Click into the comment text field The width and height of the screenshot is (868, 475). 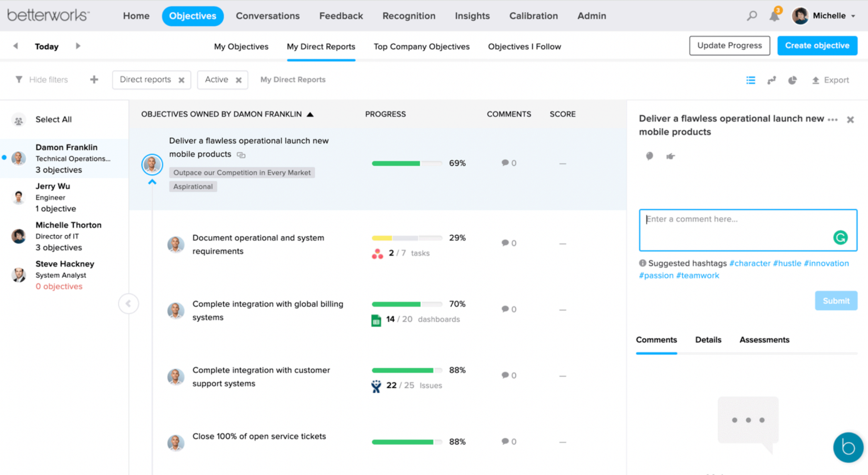(748, 230)
